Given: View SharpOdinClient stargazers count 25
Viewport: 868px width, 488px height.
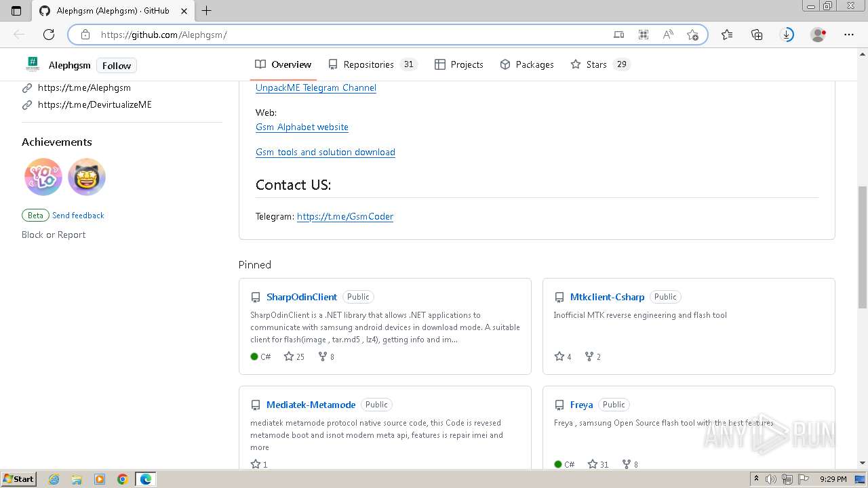Looking at the screenshot, I should [294, 357].
